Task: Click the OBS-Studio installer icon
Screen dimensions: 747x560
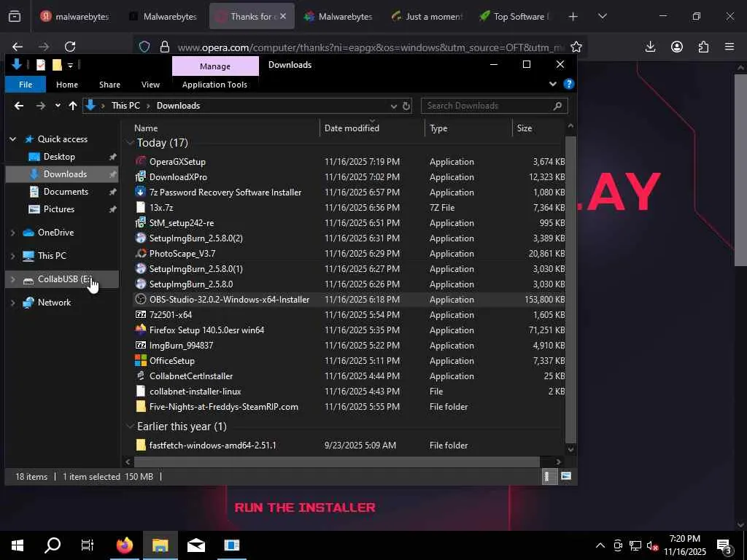Action: pyautogui.click(x=140, y=299)
